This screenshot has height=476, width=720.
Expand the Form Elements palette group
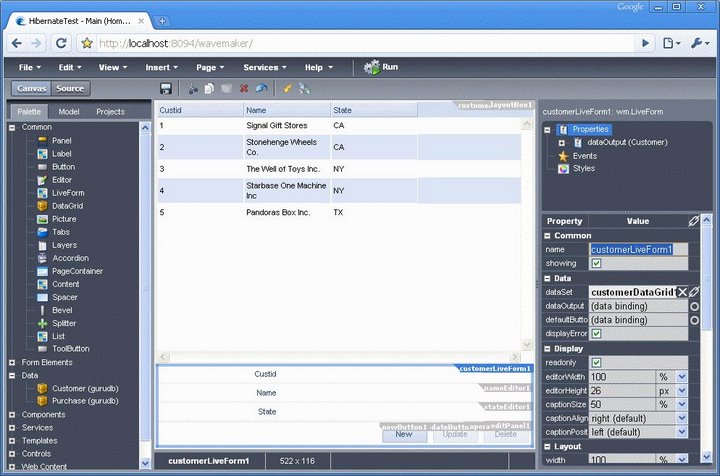(12, 362)
